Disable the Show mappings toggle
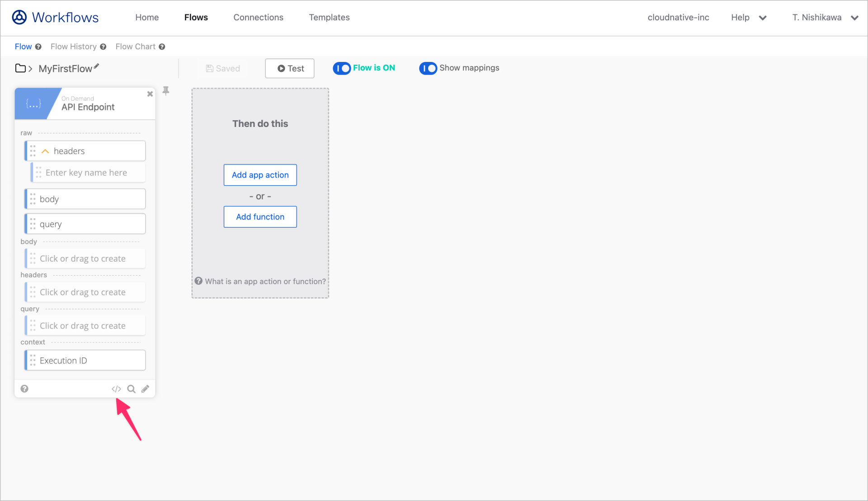Screen dimensions: 868x501 pyautogui.click(x=428, y=68)
